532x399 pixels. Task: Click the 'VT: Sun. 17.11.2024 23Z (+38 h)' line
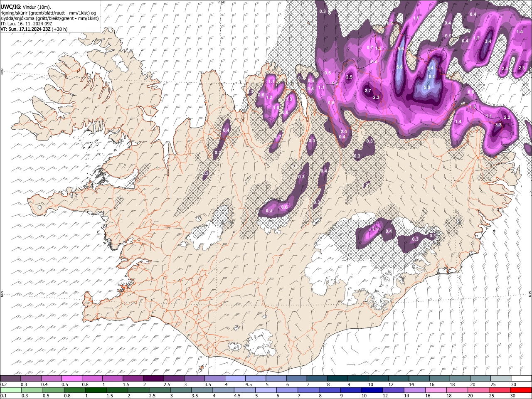(34, 29)
